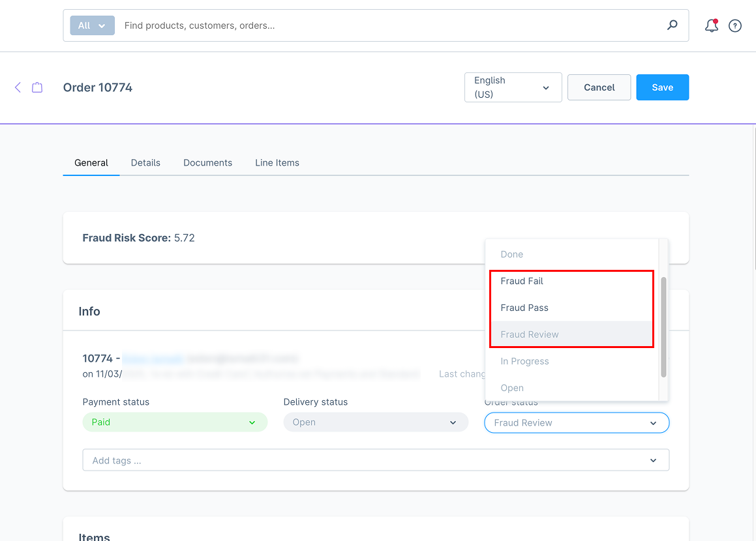This screenshot has width=756, height=541.
Task: Click the Order status Fraud Review dropdown
Action: (577, 422)
